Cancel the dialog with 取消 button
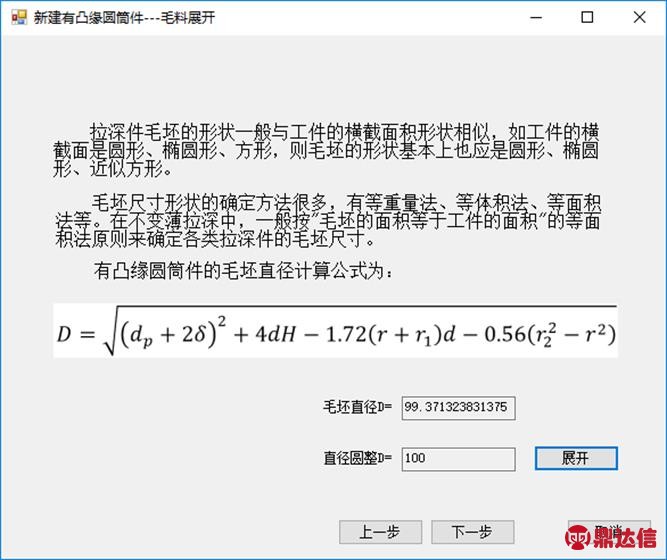 point(609,532)
